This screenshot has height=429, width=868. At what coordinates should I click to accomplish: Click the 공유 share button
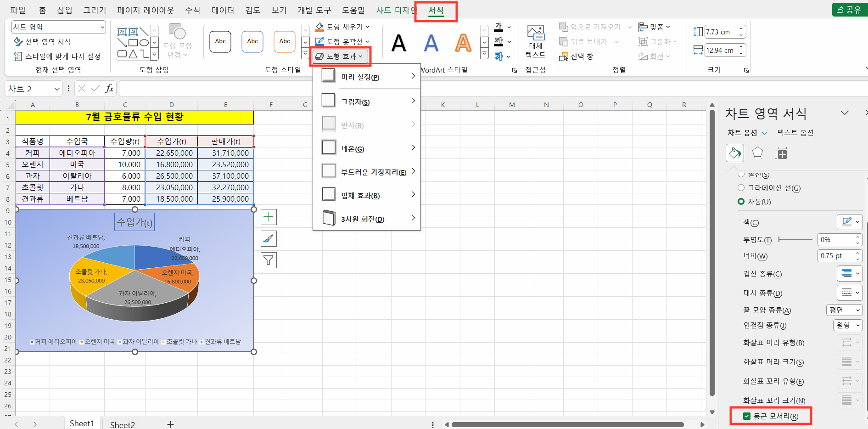(x=850, y=10)
